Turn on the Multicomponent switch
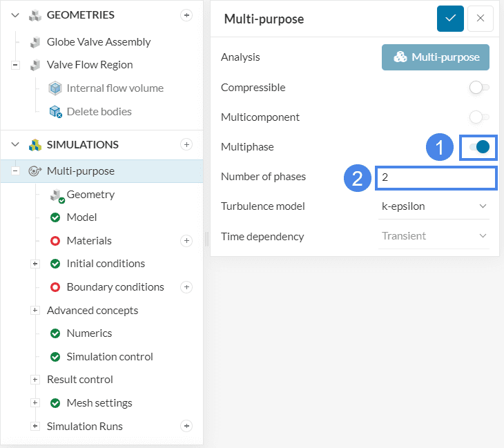This screenshot has width=504, height=448. 479,117
